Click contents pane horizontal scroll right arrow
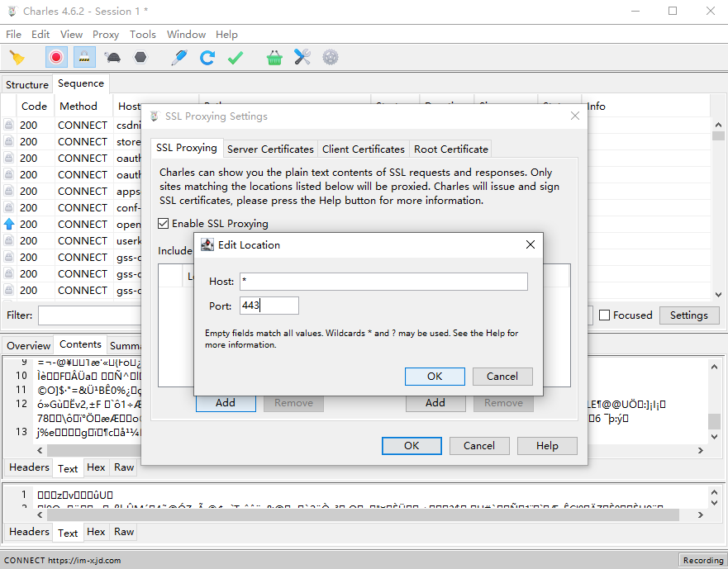The height and width of the screenshot is (569, 728). tap(700, 450)
